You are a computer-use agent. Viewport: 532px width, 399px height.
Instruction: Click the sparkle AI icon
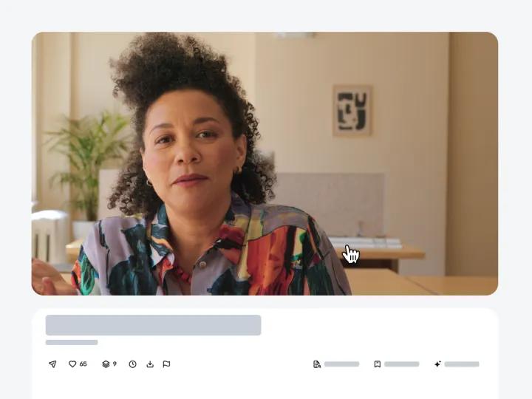[437, 364]
